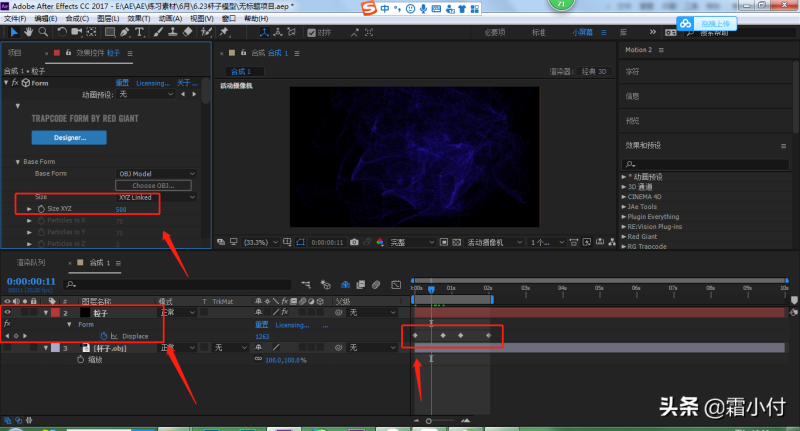
Task: Hide the 粒子 layer with eye toggle
Action: point(8,312)
